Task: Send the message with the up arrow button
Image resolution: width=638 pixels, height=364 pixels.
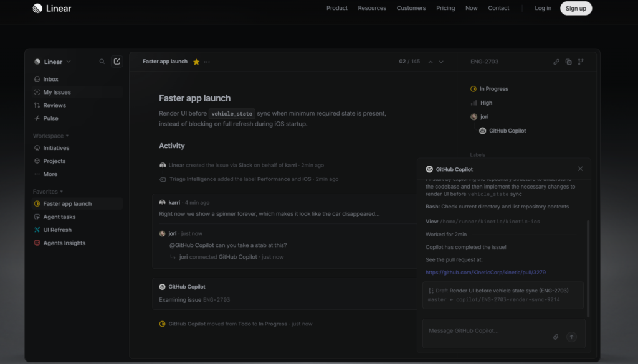Action: (571, 337)
